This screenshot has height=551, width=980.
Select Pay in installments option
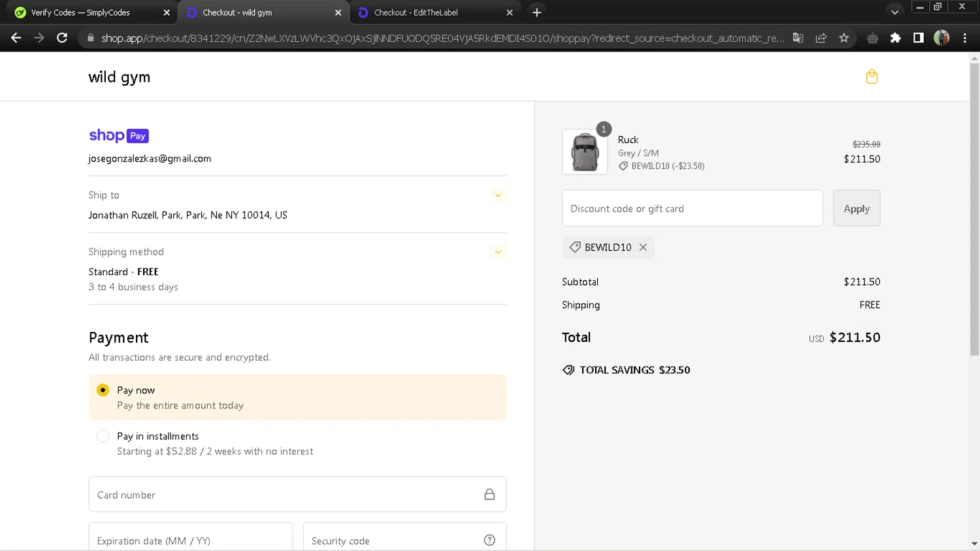click(x=103, y=436)
